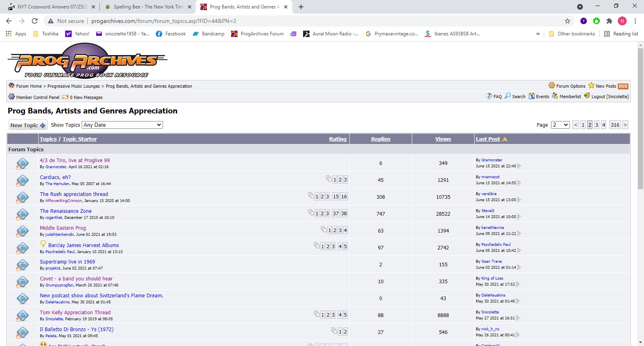Screen dimensions: 644x346
Task: Go back with the browser back arrow
Action: click(9, 21)
